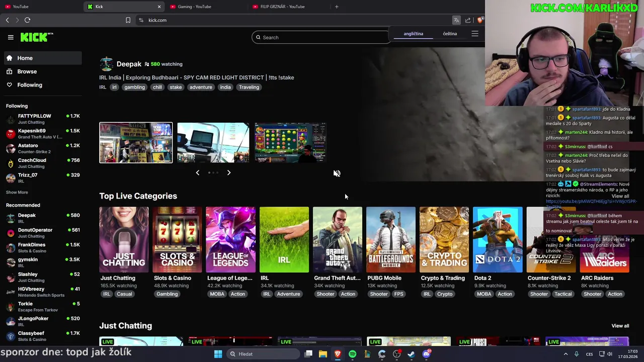The width and height of the screenshot is (644, 362).
Task: Click Crypto tag under Crypto & Trading
Action: pos(445,294)
